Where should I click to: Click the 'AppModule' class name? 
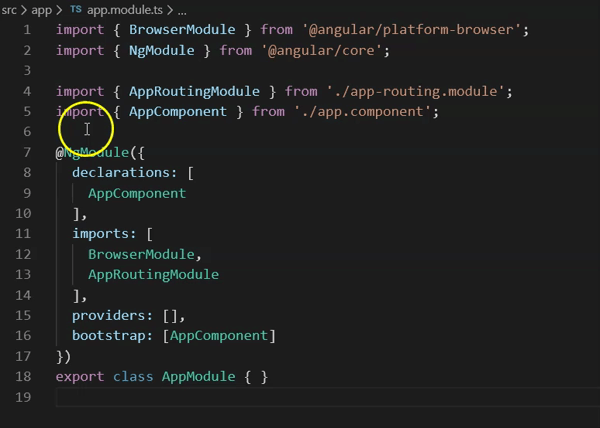click(x=199, y=377)
